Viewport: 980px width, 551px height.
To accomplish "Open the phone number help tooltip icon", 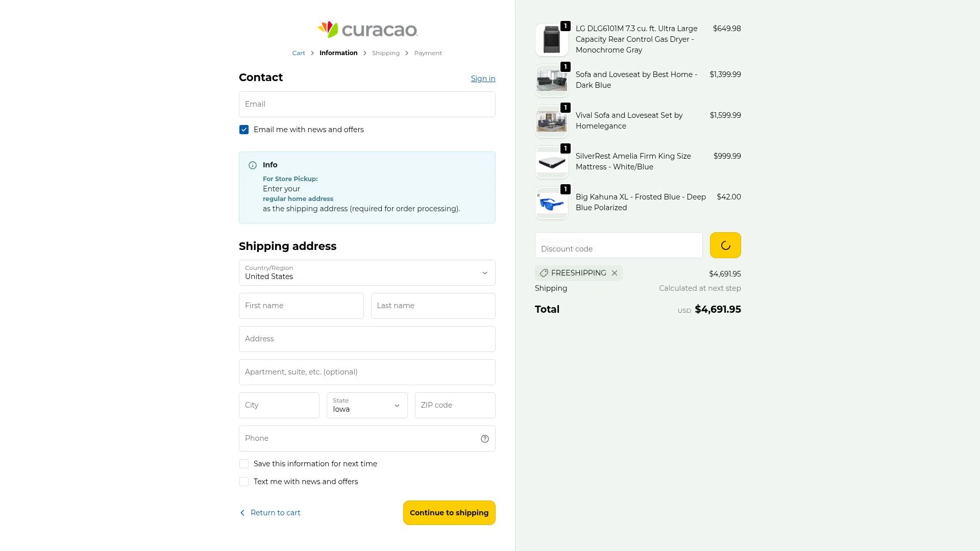I will (484, 438).
